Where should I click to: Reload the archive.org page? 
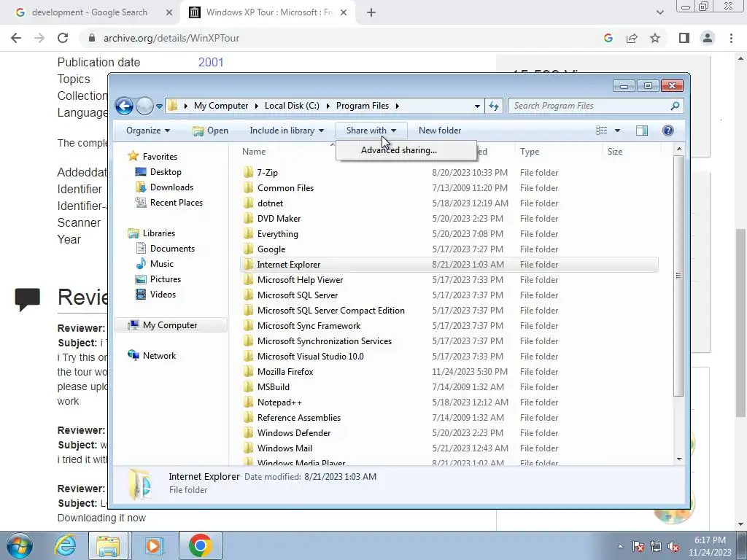point(63,38)
